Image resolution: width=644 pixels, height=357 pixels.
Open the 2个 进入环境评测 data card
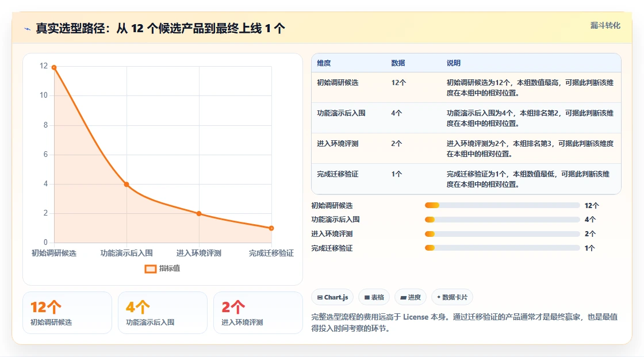pyautogui.click(x=258, y=313)
